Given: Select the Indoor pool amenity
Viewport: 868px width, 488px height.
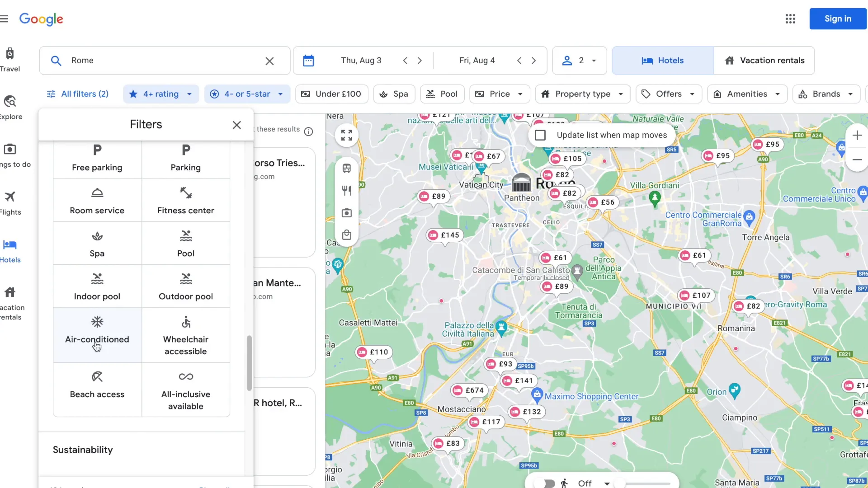Looking at the screenshot, I should pos(97,286).
